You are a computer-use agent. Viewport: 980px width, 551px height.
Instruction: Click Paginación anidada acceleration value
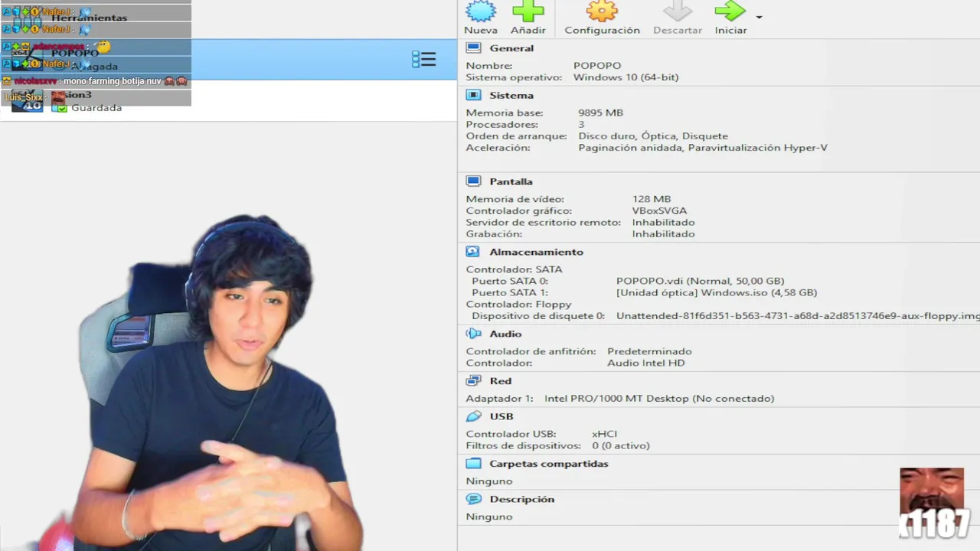click(632, 148)
